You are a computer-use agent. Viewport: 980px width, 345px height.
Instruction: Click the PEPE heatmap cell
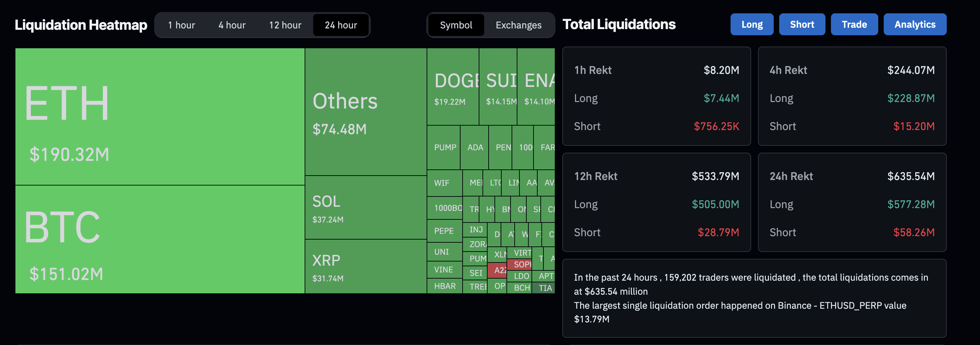(444, 231)
